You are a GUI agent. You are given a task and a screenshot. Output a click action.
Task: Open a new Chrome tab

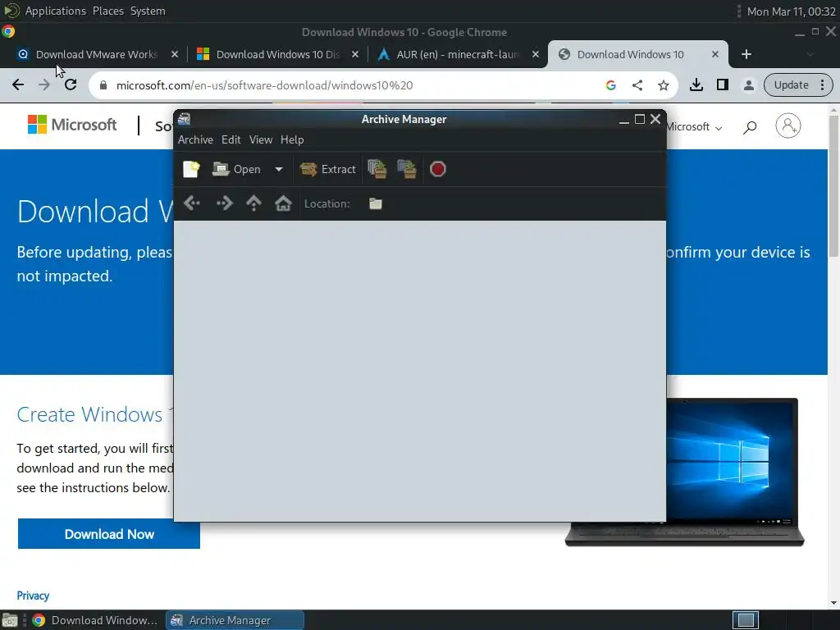746,54
